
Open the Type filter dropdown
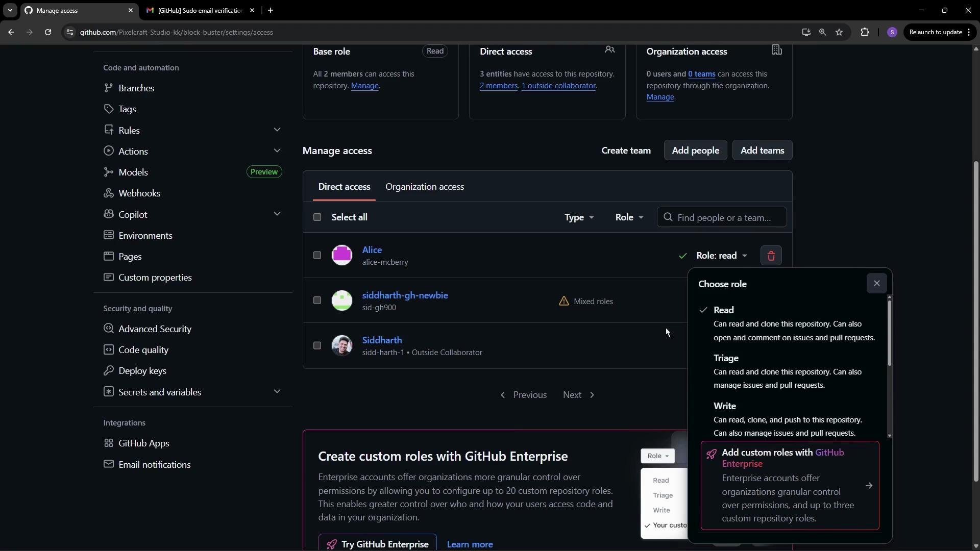pyautogui.click(x=579, y=217)
